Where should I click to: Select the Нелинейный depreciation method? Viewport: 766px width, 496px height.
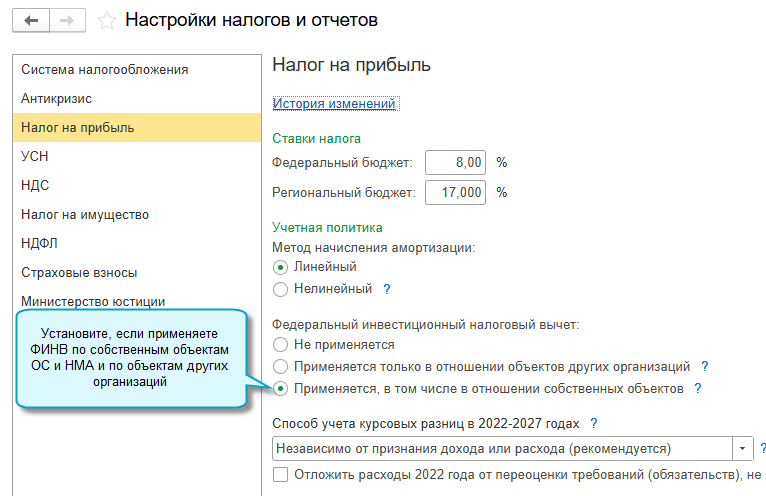coord(281,289)
